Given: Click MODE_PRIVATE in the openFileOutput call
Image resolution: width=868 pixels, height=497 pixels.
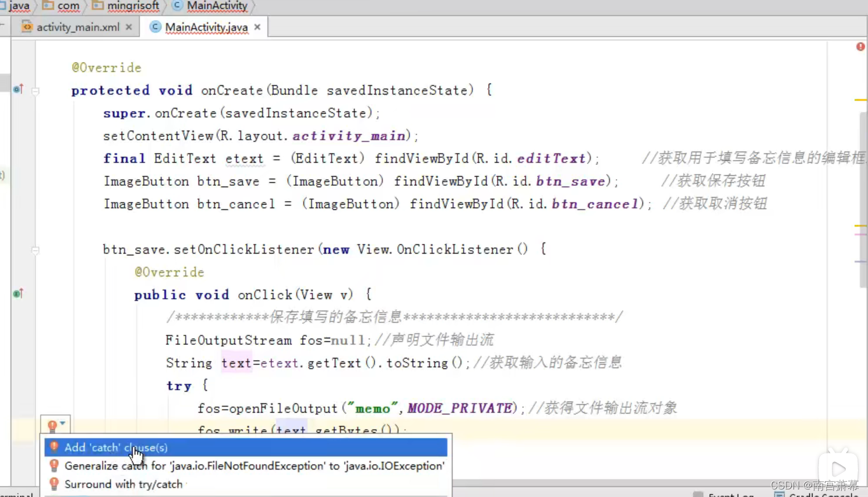Looking at the screenshot, I should pos(460,408).
